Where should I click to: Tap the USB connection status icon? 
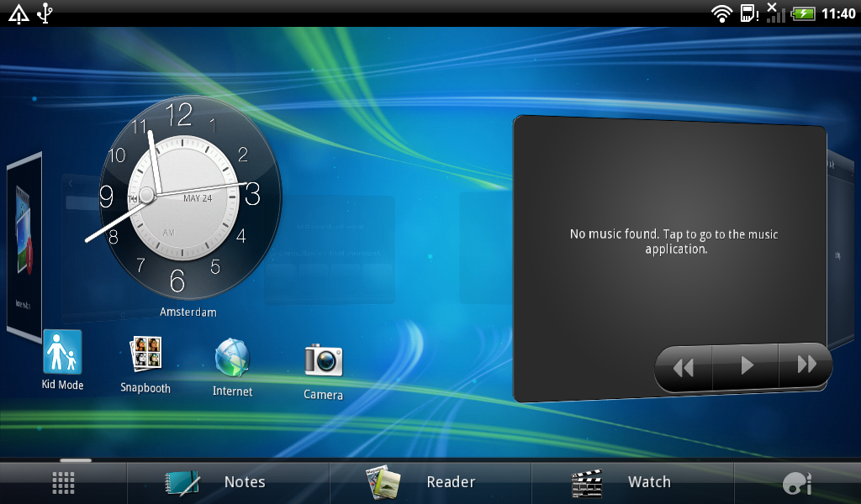tap(45, 13)
